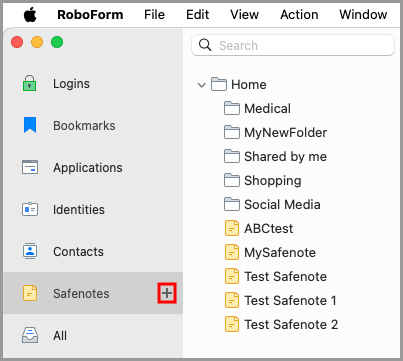Open the Action menu
Viewport: 403px width, 361px height.
(299, 15)
